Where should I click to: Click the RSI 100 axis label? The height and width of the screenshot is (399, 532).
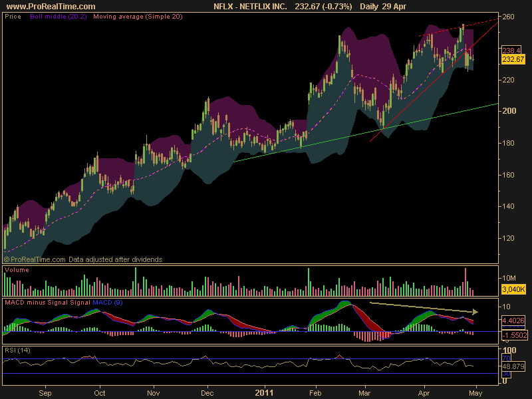coord(509,350)
